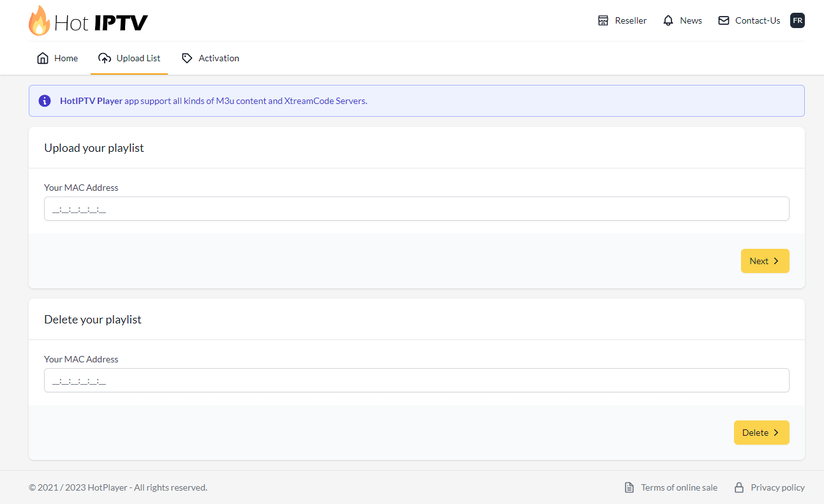This screenshot has height=504, width=824.
Task: Click the Terms of online sale document icon
Action: click(x=629, y=487)
